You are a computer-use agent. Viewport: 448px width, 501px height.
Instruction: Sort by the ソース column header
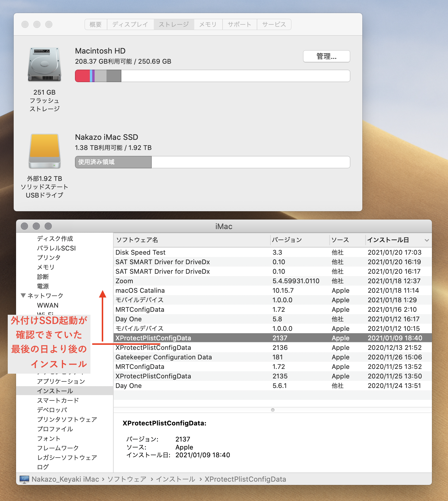pos(347,240)
